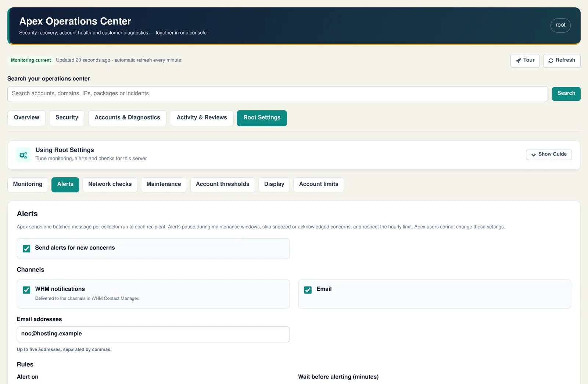Click the gears icon beside Using Root Settings
Screen dimensions: 588x384
pyautogui.click(x=23, y=155)
